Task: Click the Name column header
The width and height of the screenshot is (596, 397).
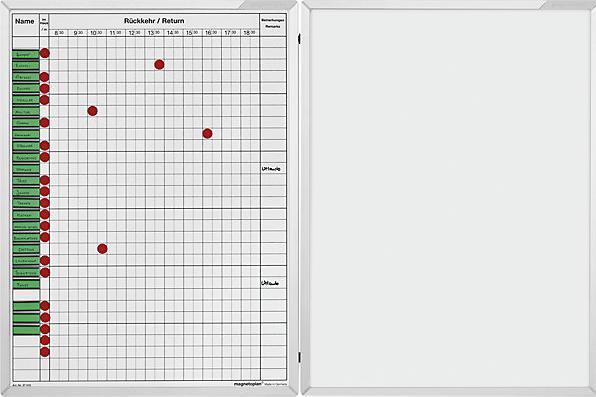Action: point(25,21)
